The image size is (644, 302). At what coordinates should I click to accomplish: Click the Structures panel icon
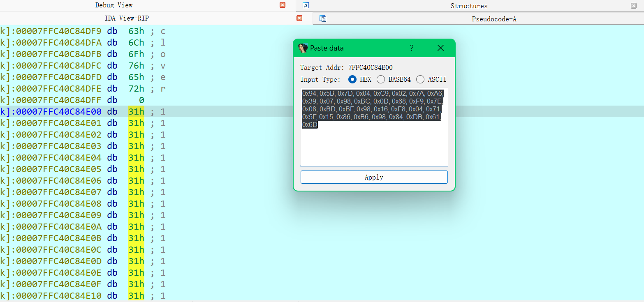click(x=306, y=5)
